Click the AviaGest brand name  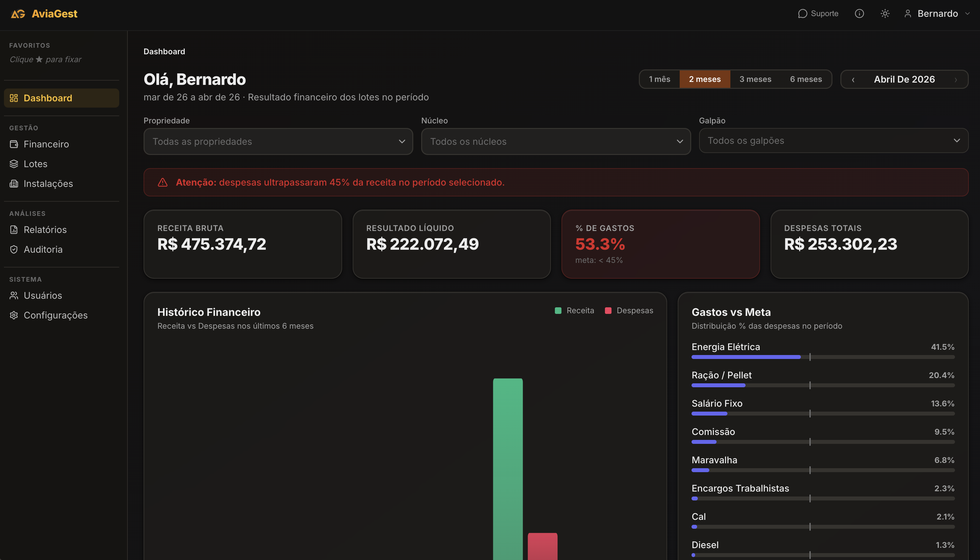tap(55, 14)
